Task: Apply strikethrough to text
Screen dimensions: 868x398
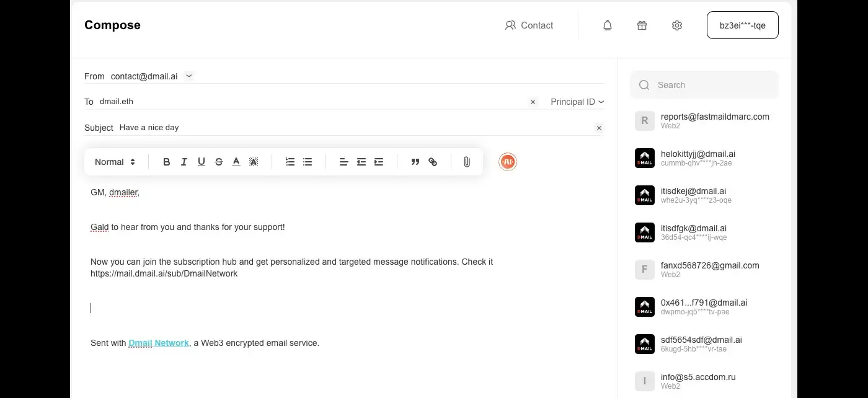Action: coord(218,162)
